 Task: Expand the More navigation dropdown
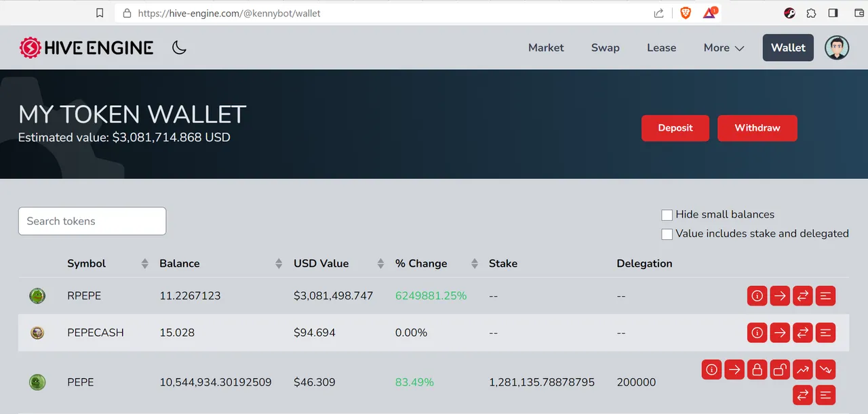(x=724, y=47)
